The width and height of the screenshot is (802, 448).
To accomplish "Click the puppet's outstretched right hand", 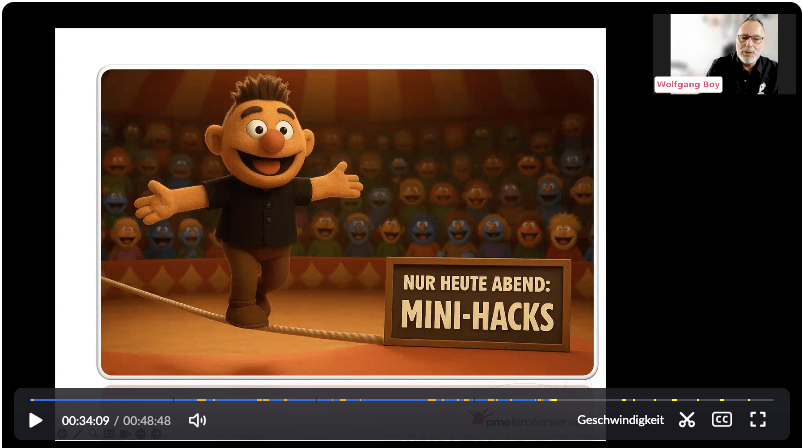I will click(x=155, y=204).
